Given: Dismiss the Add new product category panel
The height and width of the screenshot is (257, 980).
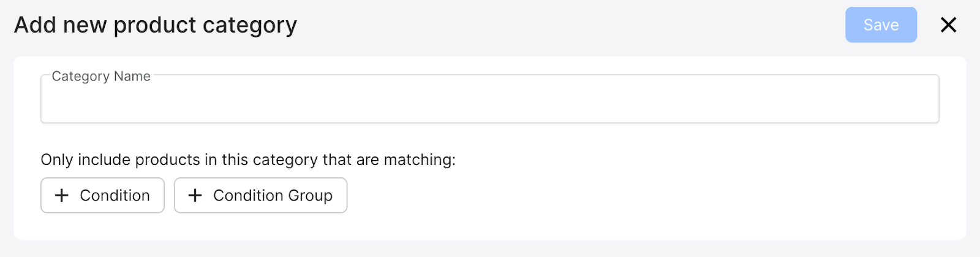Looking at the screenshot, I should pyautogui.click(x=948, y=25).
